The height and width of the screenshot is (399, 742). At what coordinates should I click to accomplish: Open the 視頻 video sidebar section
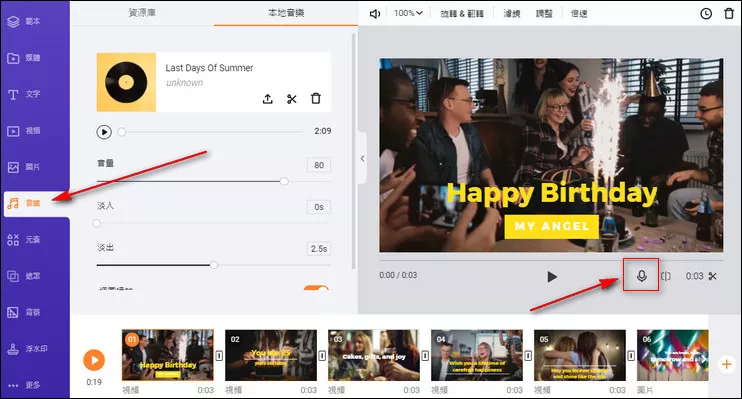point(25,131)
